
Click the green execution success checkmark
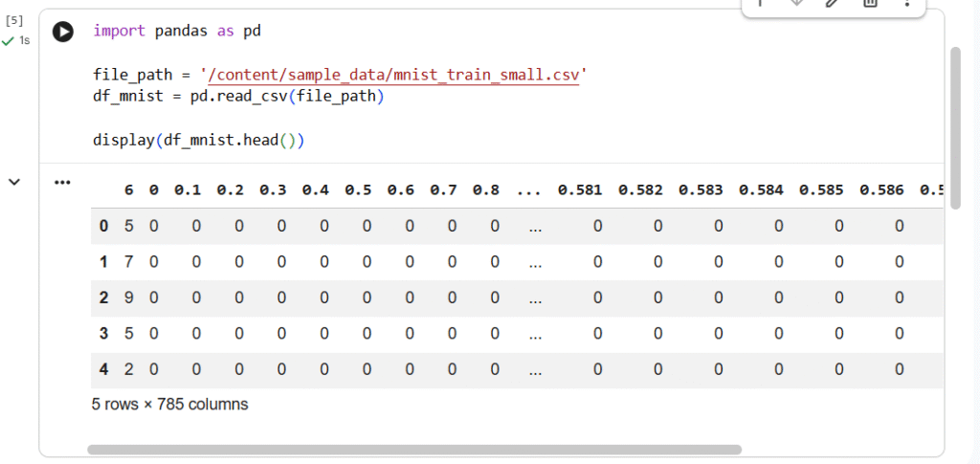[8, 41]
